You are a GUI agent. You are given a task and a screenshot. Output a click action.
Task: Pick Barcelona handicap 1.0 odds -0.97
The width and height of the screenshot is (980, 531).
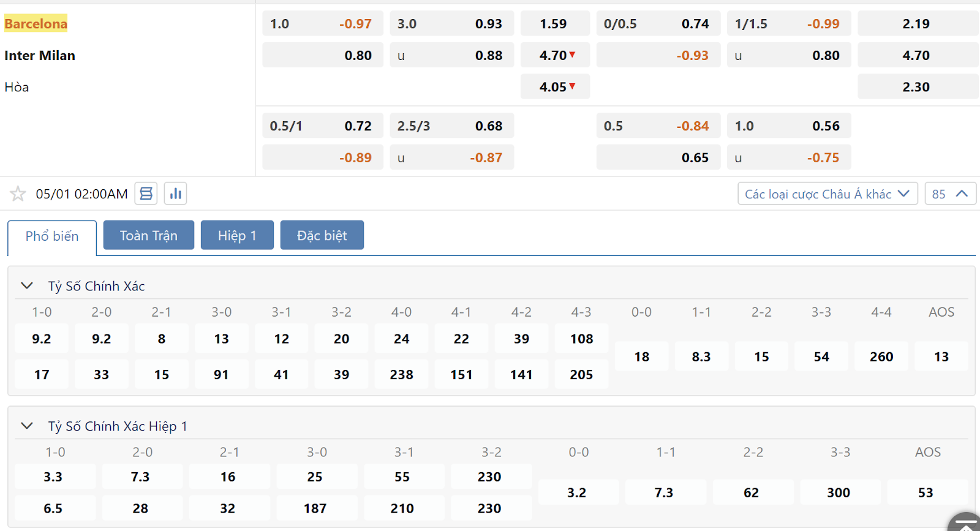[x=323, y=24]
